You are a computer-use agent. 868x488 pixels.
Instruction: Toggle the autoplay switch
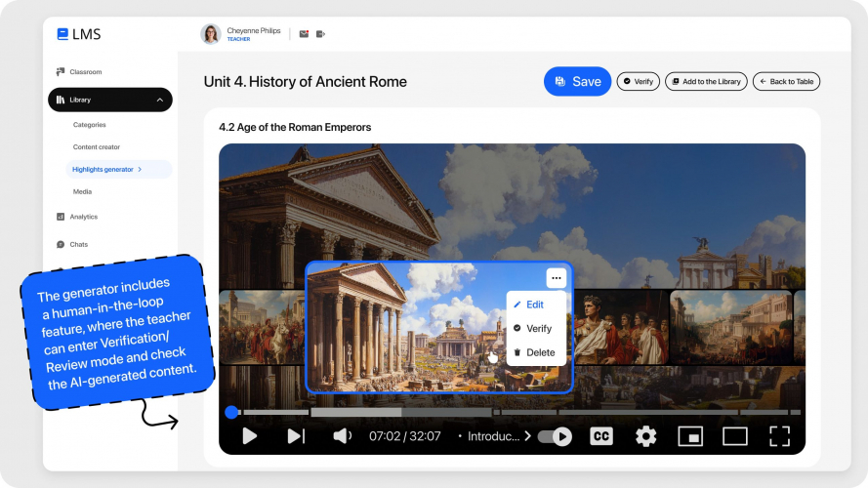pyautogui.click(x=556, y=436)
